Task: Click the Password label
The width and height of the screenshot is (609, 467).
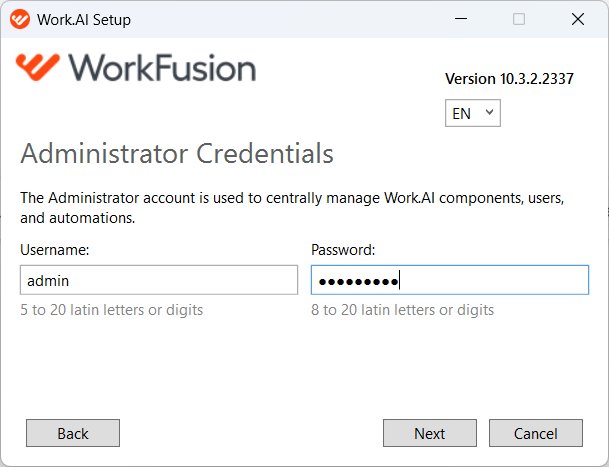Action: coord(343,250)
